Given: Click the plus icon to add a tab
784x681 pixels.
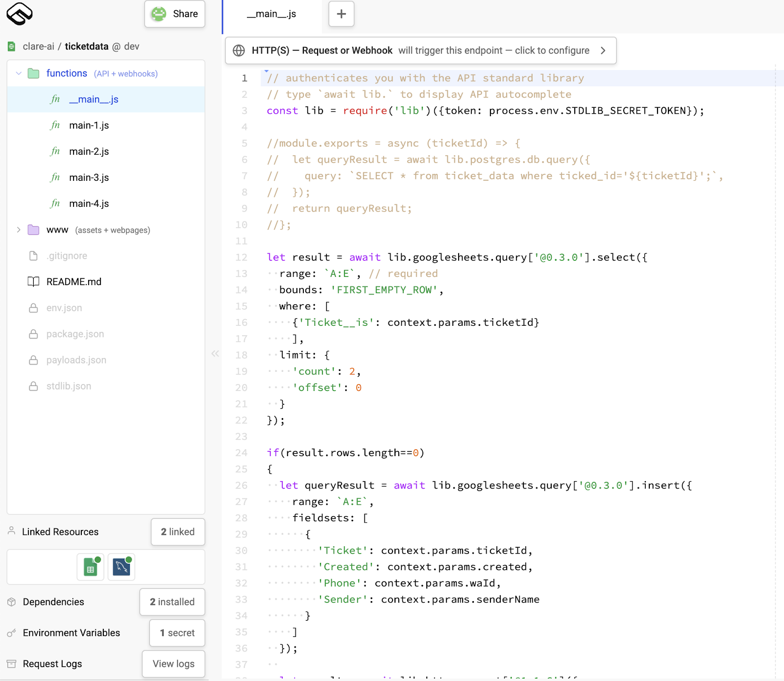Looking at the screenshot, I should point(341,14).
